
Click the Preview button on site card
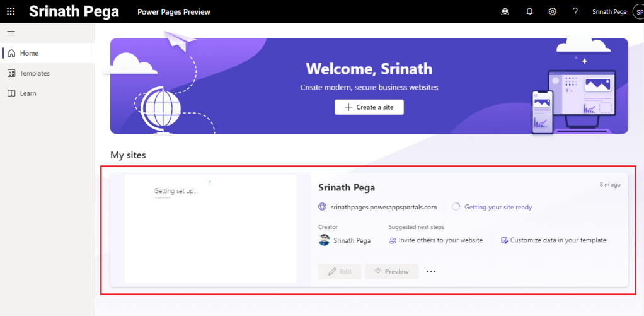(391, 271)
